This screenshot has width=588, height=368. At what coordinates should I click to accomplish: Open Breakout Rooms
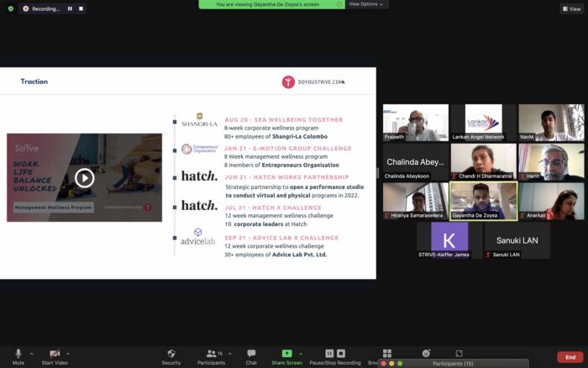point(387,355)
